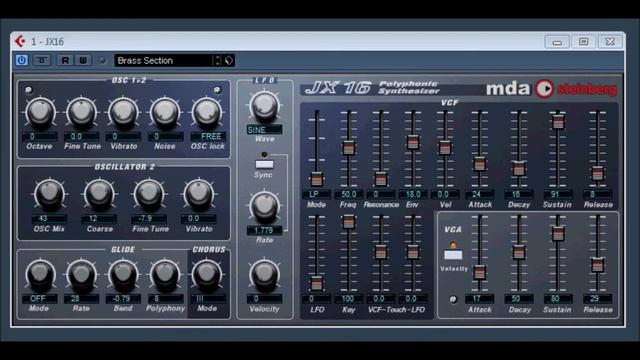
Task: Click the SINE wave value display
Action: pos(264,130)
